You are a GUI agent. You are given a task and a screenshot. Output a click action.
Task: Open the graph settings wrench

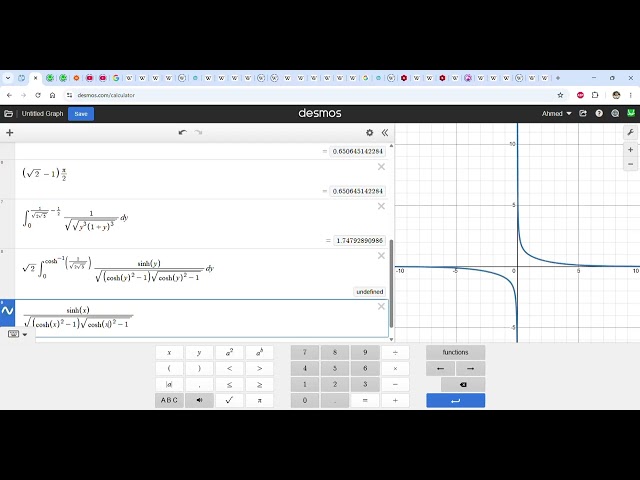[x=630, y=133]
